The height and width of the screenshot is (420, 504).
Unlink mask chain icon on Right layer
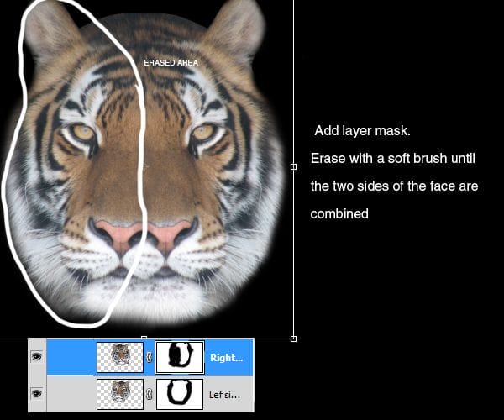150,357
